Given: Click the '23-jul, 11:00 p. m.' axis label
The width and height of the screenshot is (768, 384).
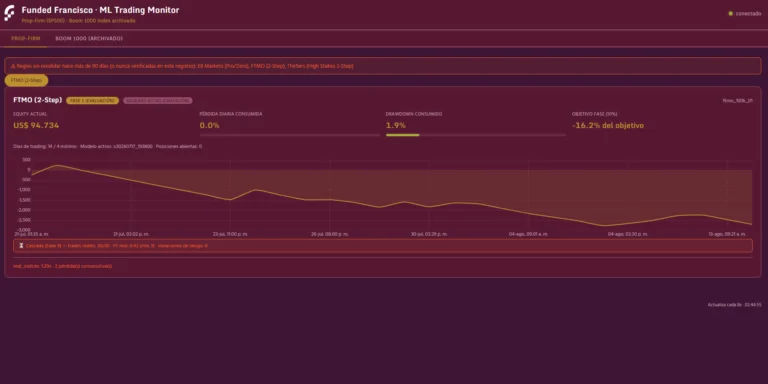Looking at the screenshot, I should pos(230,234).
